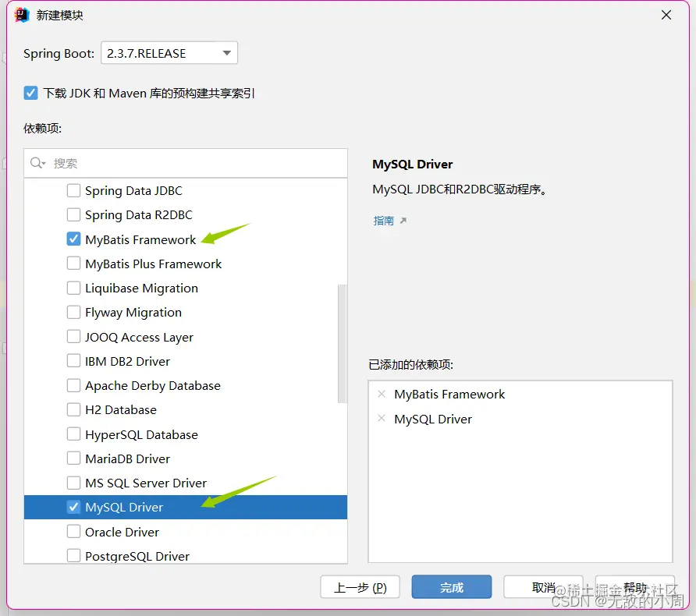This screenshot has width=696, height=616.
Task: Click the 帮助 help button
Action: 634,587
